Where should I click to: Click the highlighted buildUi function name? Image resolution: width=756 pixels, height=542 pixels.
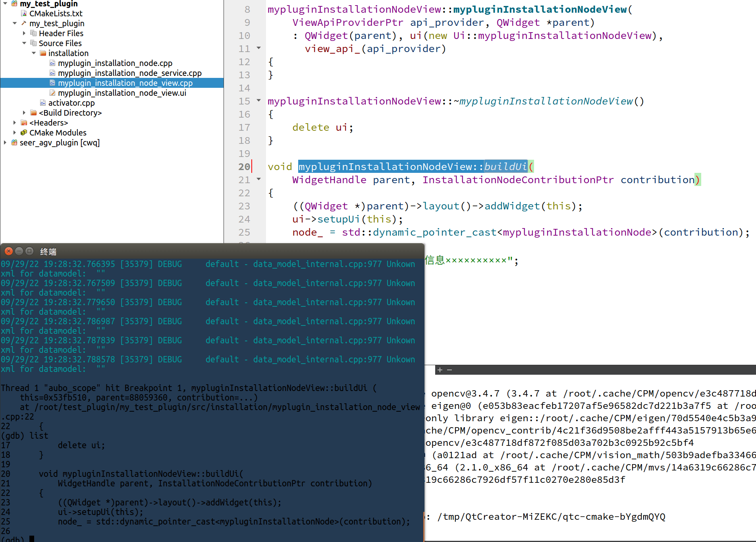pyautogui.click(x=505, y=167)
